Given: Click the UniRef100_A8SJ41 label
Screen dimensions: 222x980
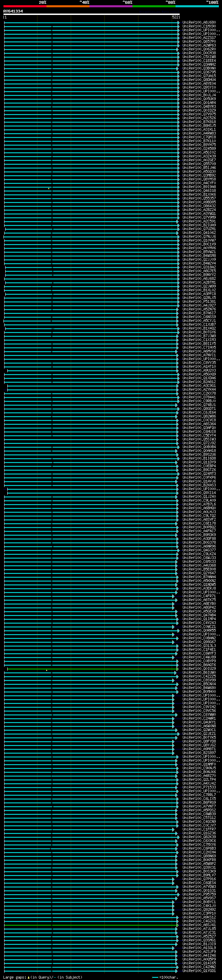Looking at the screenshot, I should (199, 925).
